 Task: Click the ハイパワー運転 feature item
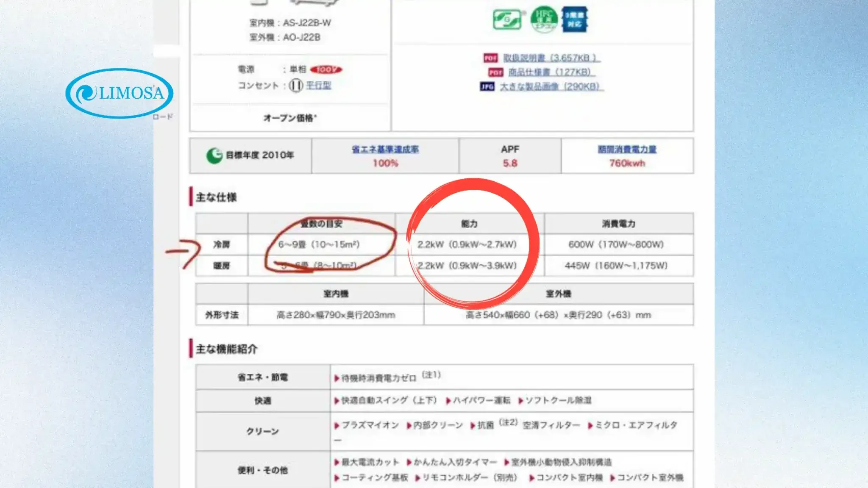pyautogui.click(x=481, y=401)
